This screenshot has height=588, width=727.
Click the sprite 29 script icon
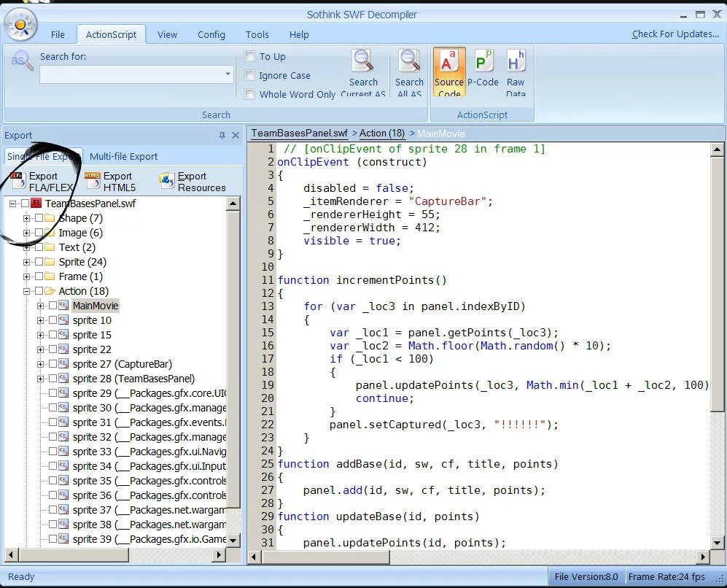coord(64,393)
